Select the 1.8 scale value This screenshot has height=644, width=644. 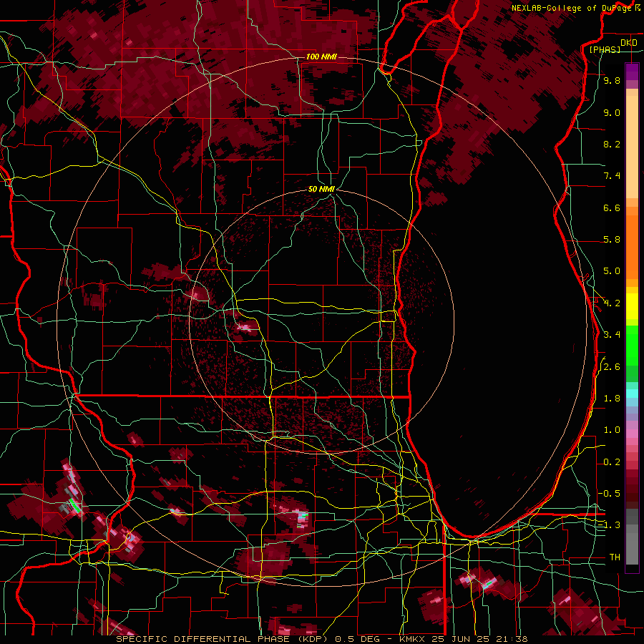pos(612,399)
